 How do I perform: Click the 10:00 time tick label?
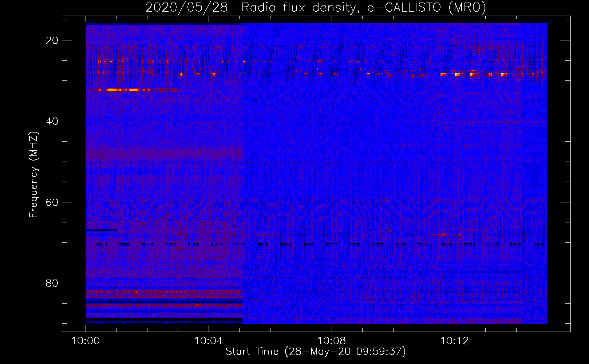pyautogui.click(x=86, y=341)
